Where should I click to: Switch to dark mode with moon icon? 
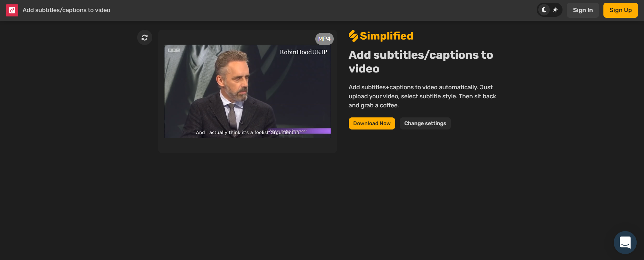click(544, 10)
